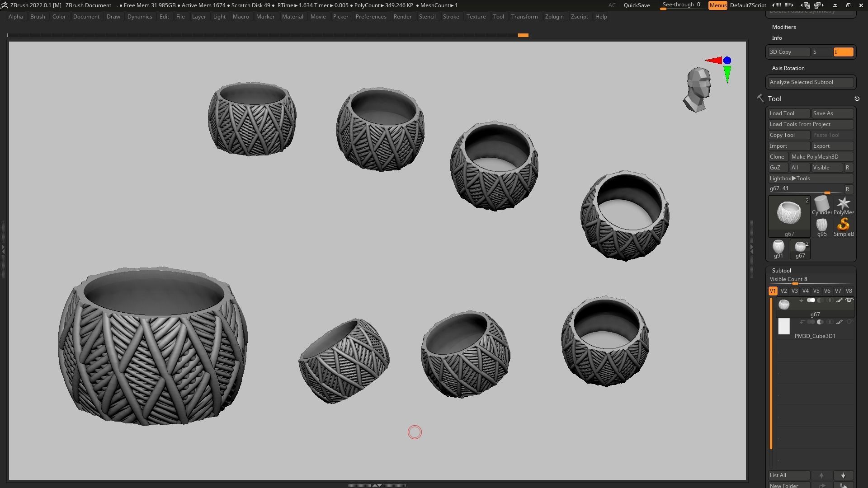Screen dimensions: 868x488
Task: Toggle PM3D_Cube3D1 subtool eye visibility
Action: tap(849, 322)
